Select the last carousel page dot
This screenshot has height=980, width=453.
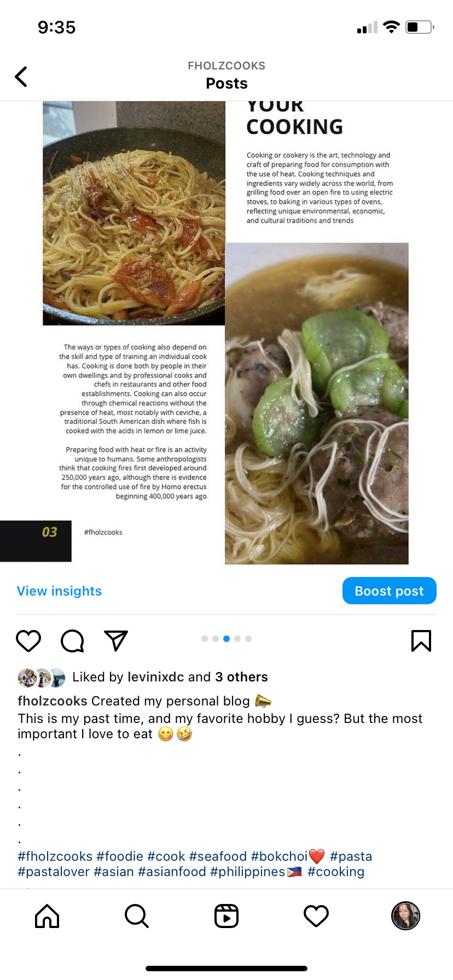[x=248, y=639]
